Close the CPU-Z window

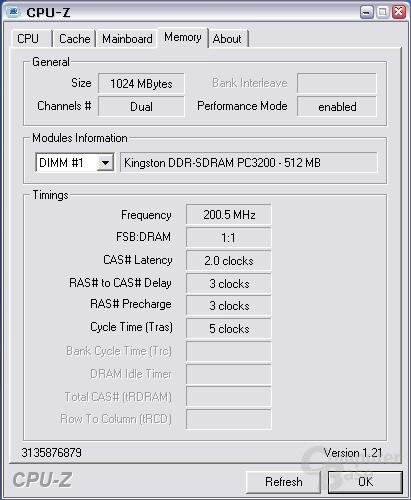coord(399,12)
